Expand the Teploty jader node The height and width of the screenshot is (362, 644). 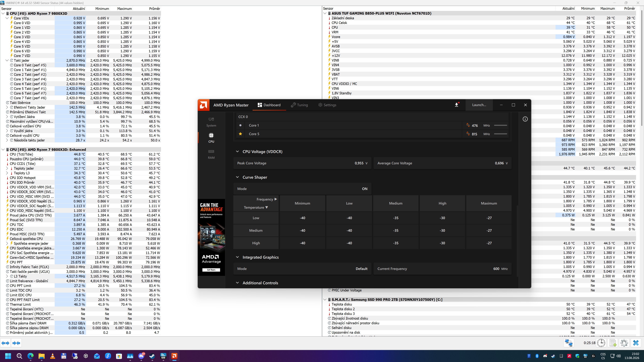[x=7, y=168]
